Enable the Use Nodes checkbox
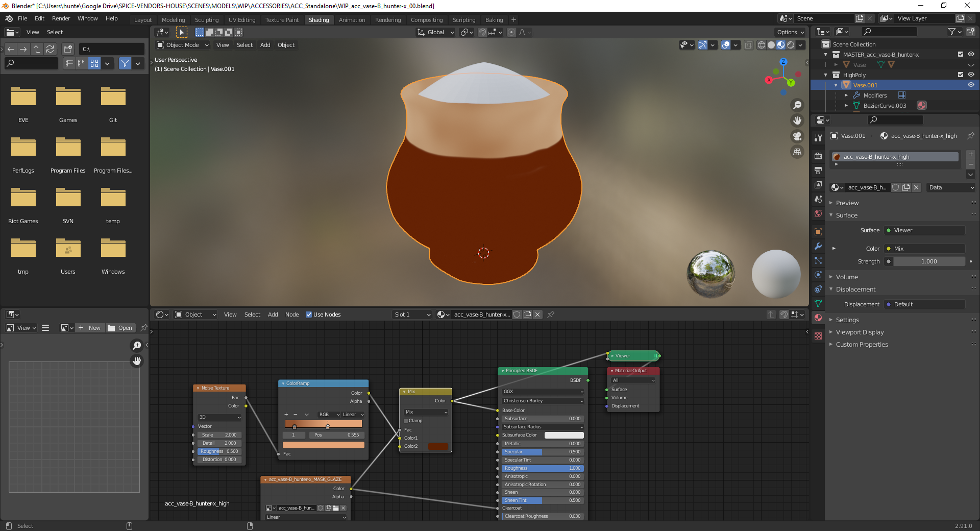The width and height of the screenshot is (980, 531). coord(309,315)
